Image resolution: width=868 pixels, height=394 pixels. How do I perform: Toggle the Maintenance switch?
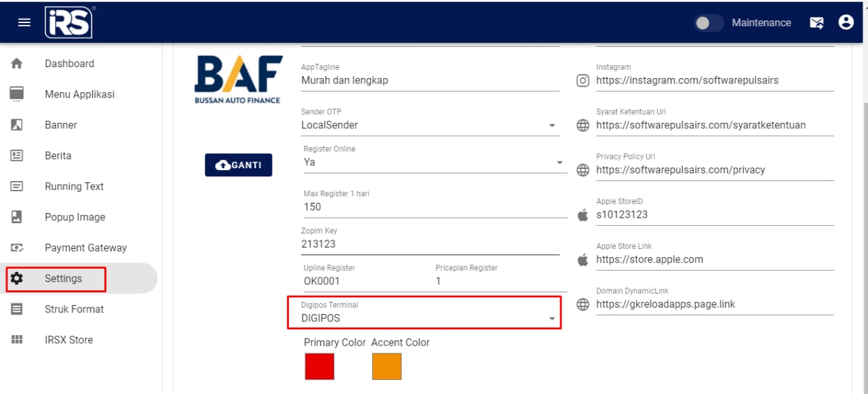tap(709, 23)
